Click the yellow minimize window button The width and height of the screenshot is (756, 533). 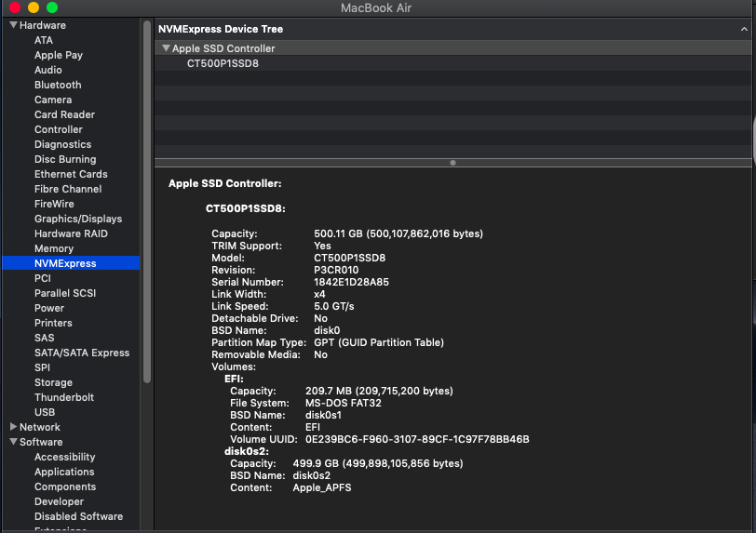click(34, 7)
